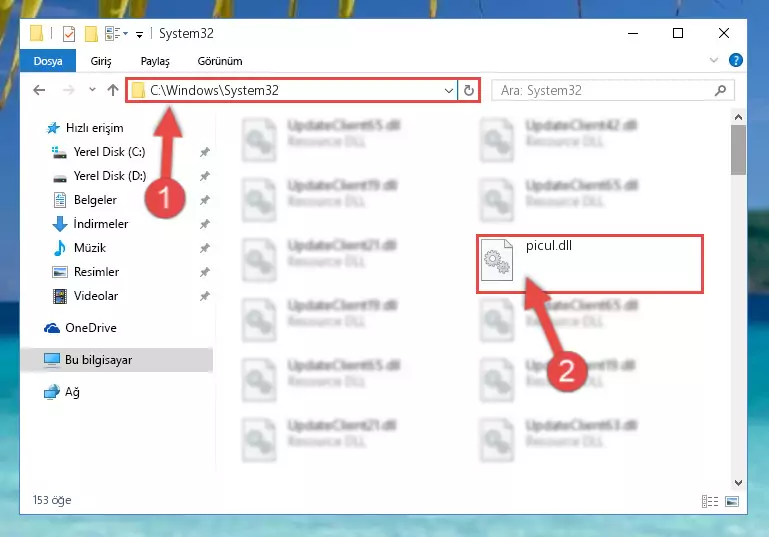Open Yerel Disk (C:) in sidebar
The width and height of the screenshot is (769, 537).
point(109,152)
